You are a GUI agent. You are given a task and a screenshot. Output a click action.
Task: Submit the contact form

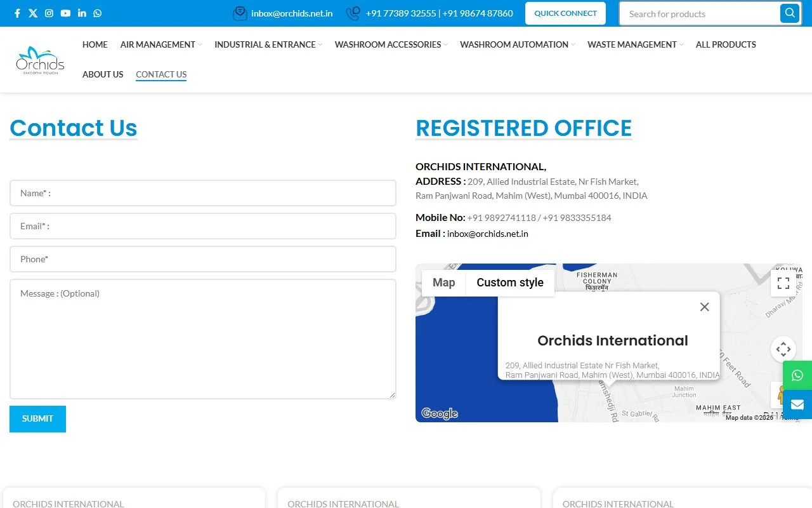(x=37, y=419)
